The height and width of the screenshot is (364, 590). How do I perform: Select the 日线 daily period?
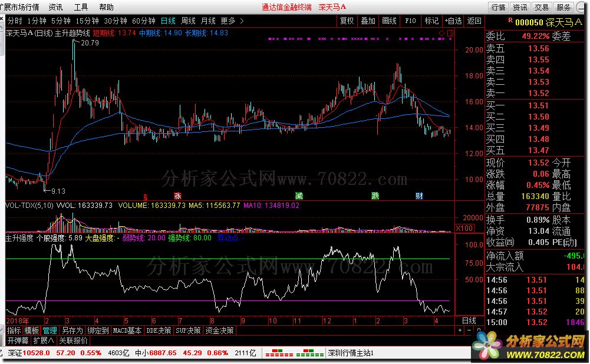tap(168, 21)
